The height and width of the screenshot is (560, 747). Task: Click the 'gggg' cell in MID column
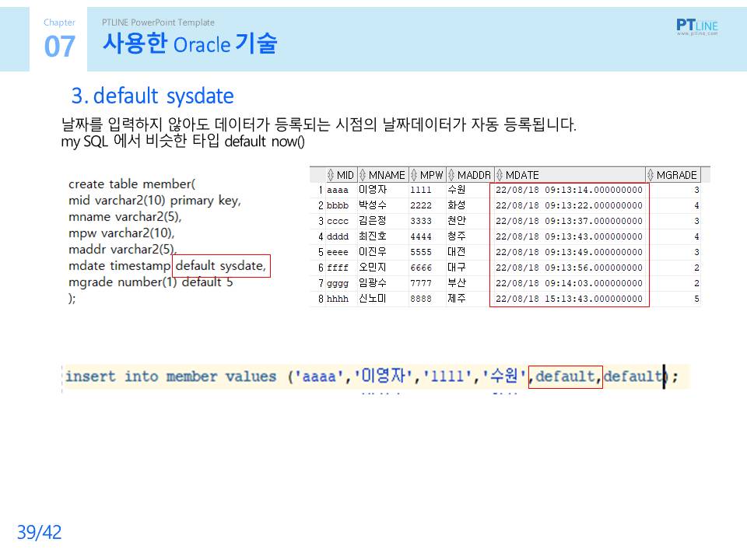337,283
